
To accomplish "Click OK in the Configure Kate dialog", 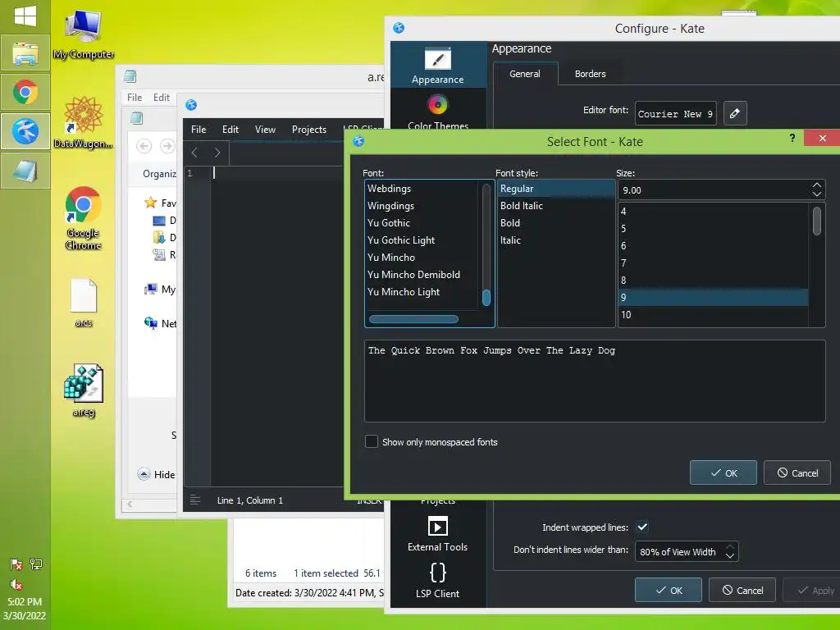I will [x=668, y=590].
